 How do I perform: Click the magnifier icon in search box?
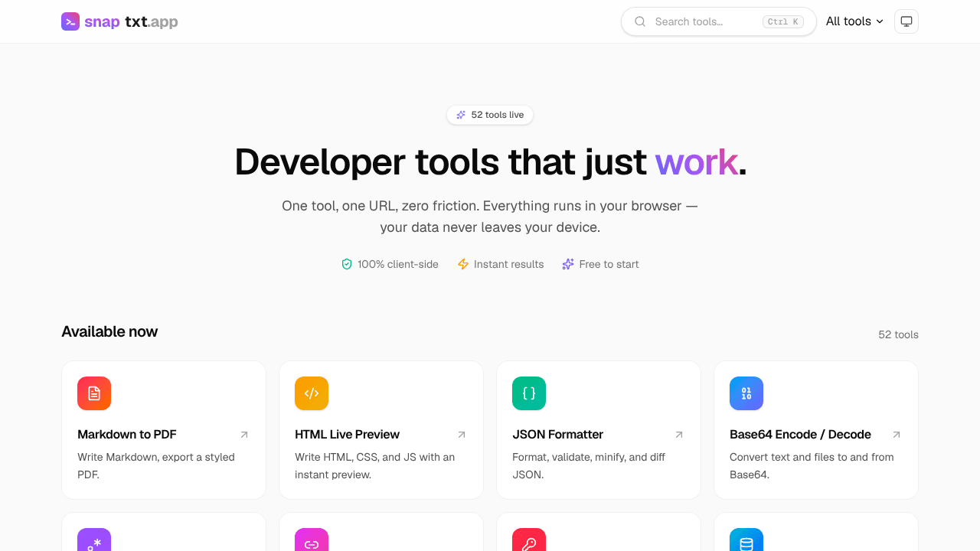coord(640,21)
